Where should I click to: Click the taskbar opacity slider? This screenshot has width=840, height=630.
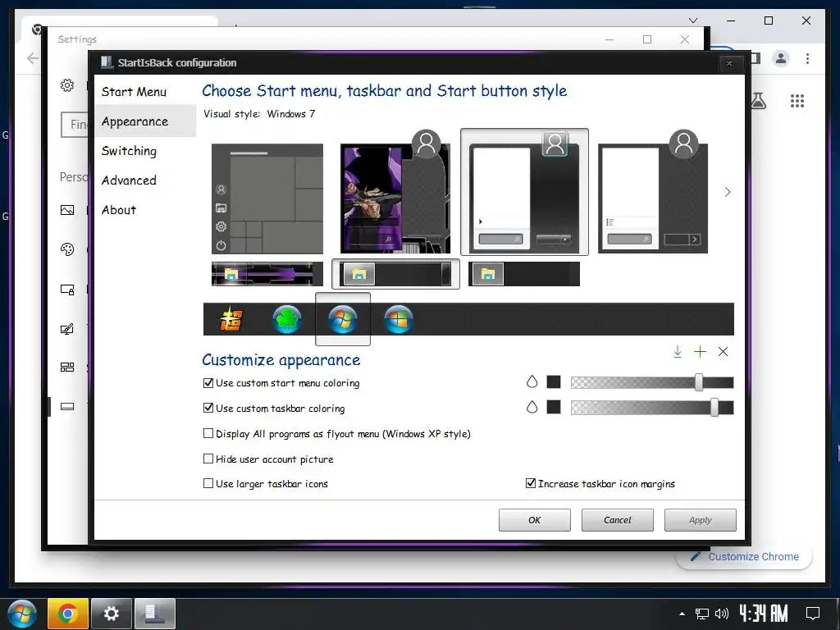652,408
